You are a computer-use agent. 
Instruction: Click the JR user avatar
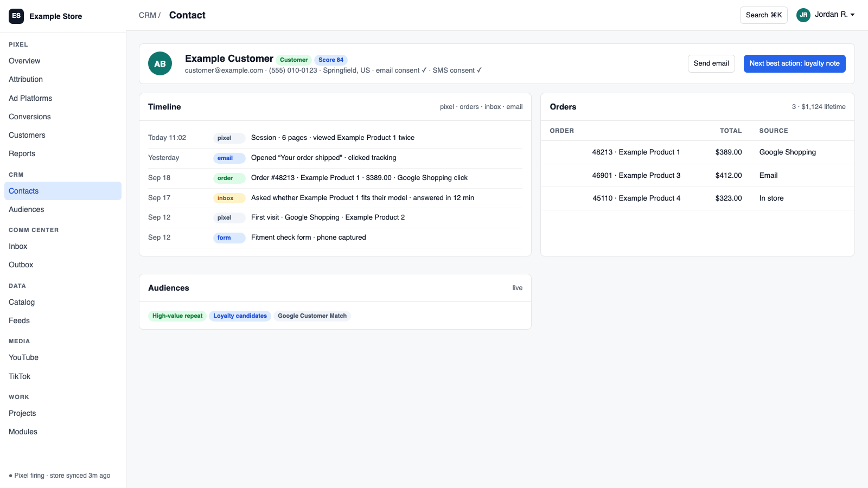coord(803,15)
